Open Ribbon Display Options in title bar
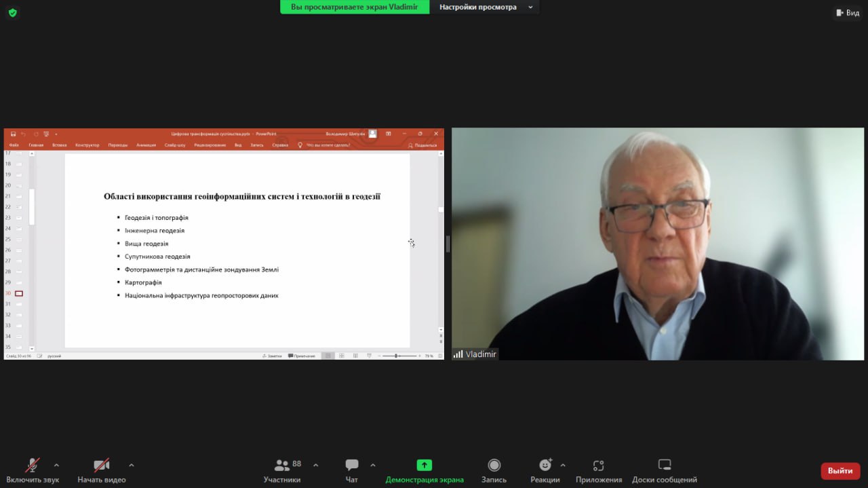The image size is (868, 488). pos(389,134)
